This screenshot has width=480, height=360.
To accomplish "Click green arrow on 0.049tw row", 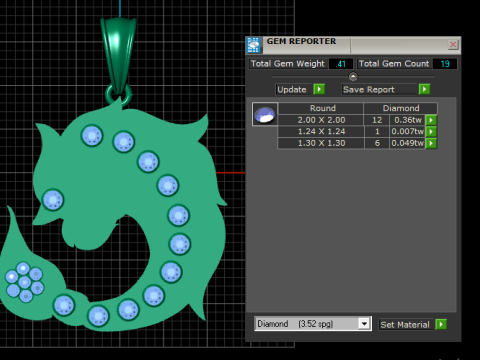I will click(x=431, y=143).
